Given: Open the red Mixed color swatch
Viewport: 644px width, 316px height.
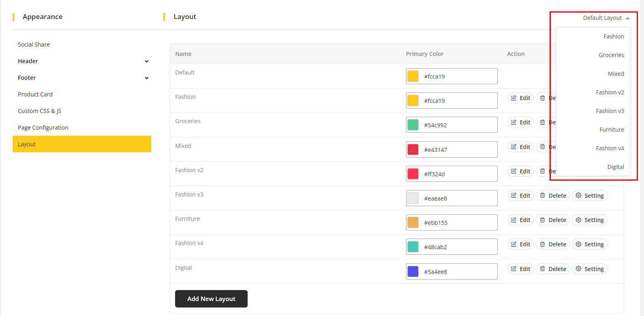Looking at the screenshot, I should [x=413, y=149].
